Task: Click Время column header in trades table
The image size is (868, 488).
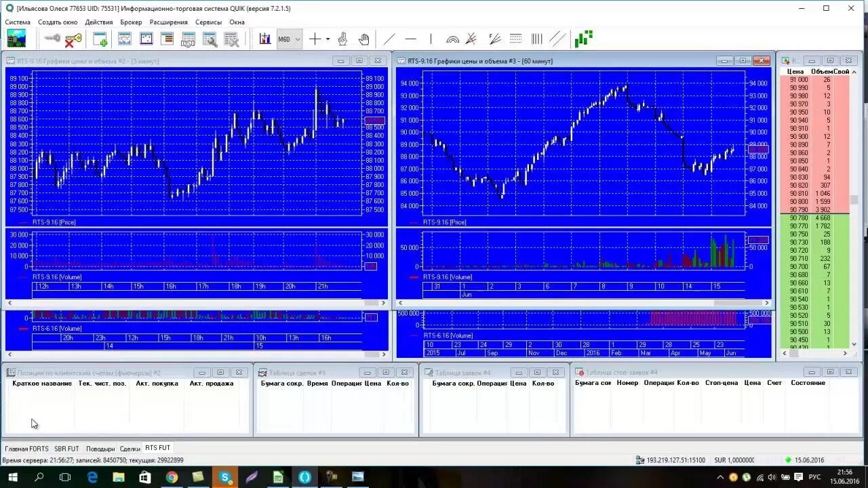Action: click(x=317, y=384)
